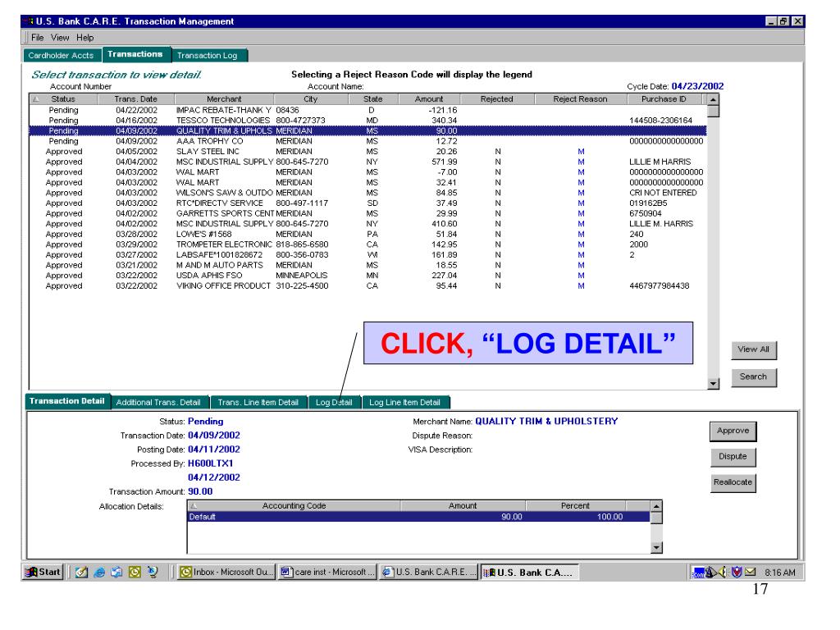This screenshot has width=840, height=630.
Task: Sort by City column header
Action: [311, 99]
